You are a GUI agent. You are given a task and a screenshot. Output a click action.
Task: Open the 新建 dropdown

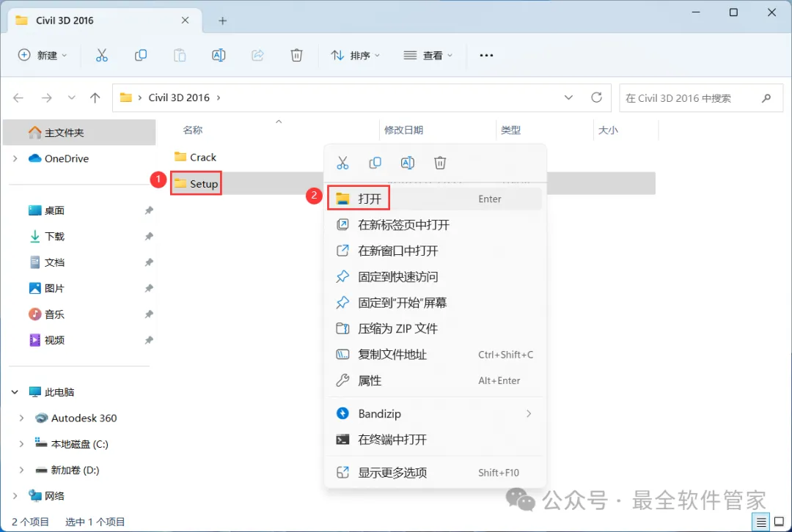(x=43, y=55)
